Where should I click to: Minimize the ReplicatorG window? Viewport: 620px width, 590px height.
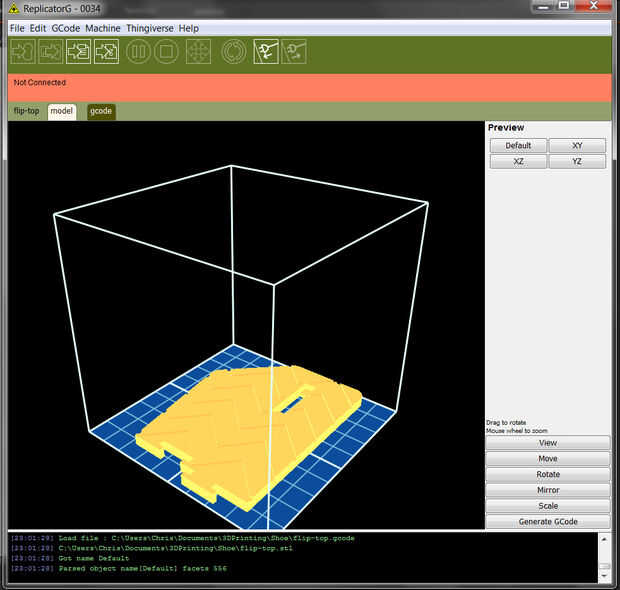tap(544, 6)
